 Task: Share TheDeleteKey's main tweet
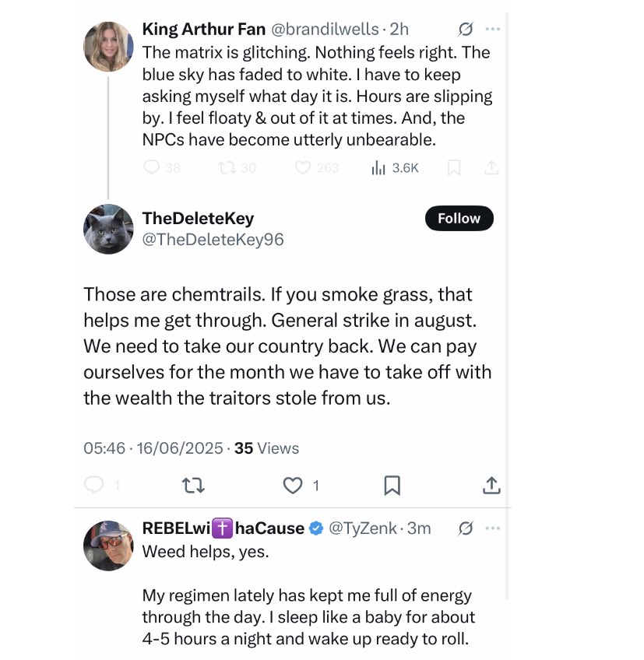[x=491, y=486]
